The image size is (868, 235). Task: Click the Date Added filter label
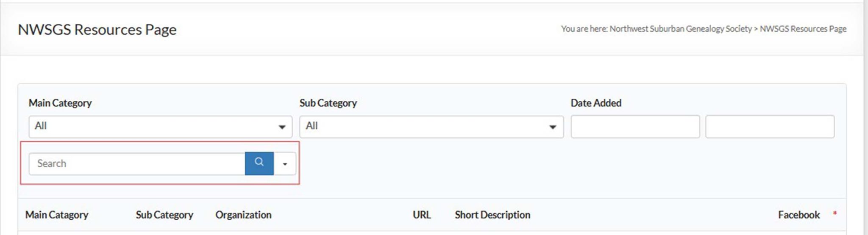(x=595, y=103)
